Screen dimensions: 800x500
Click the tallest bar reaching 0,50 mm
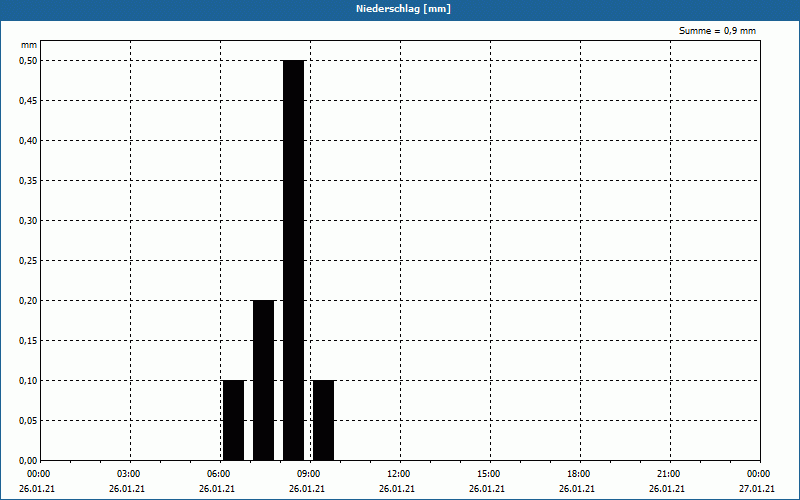[293, 260]
